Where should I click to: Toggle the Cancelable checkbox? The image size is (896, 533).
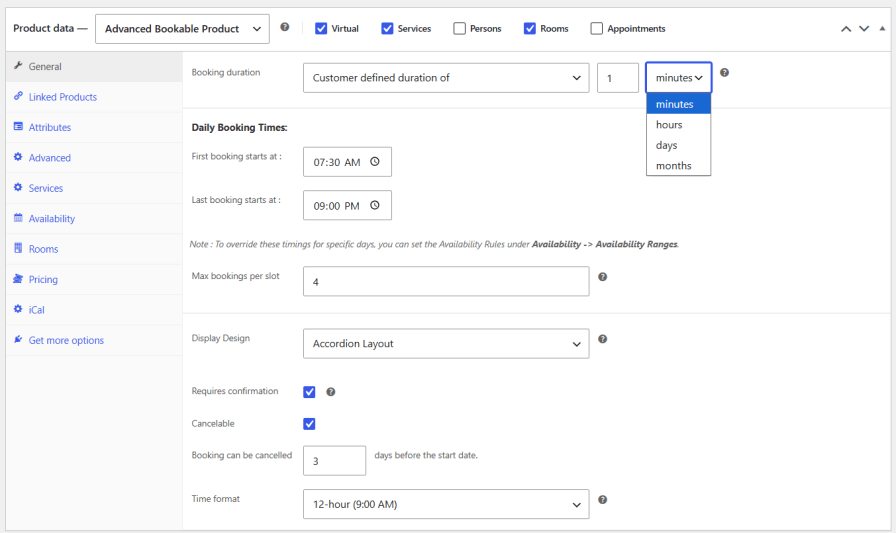[309, 424]
